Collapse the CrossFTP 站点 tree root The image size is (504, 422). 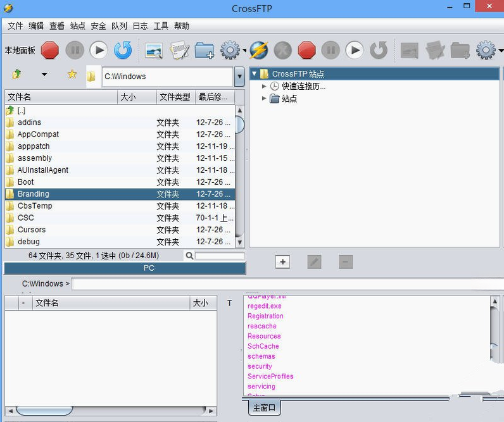pyautogui.click(x=255, y=74)
